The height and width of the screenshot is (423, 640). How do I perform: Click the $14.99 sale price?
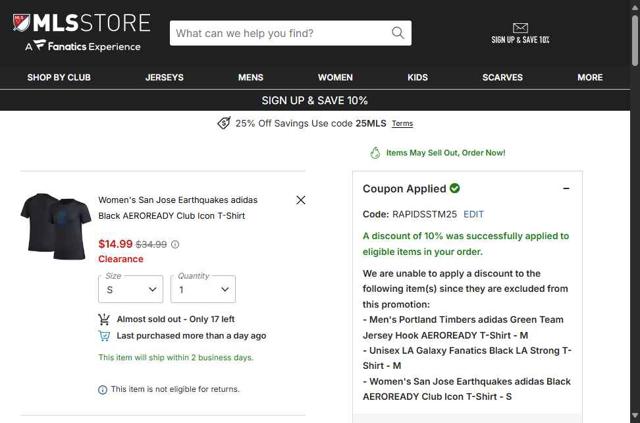116,244
